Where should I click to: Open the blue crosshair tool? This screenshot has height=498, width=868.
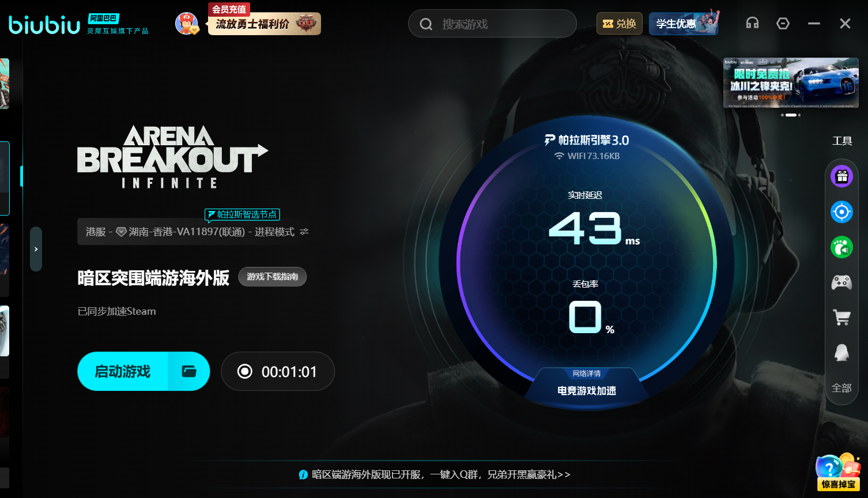(x=841, y=212)
